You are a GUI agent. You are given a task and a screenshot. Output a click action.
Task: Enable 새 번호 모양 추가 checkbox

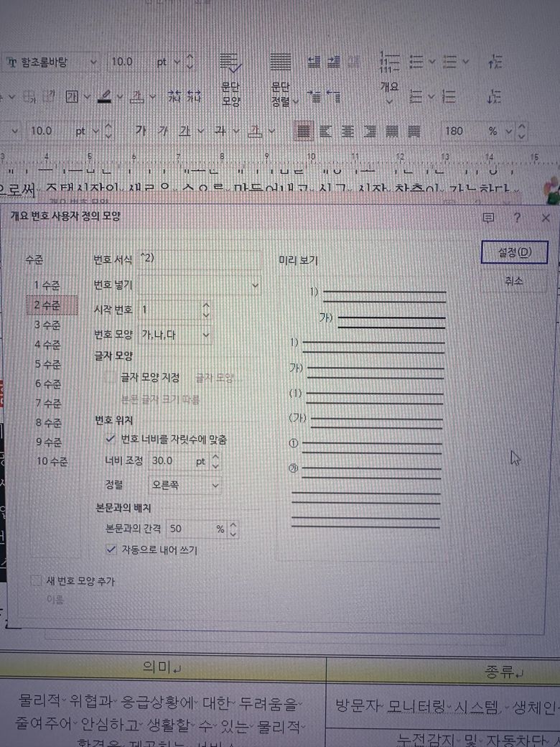37,581
